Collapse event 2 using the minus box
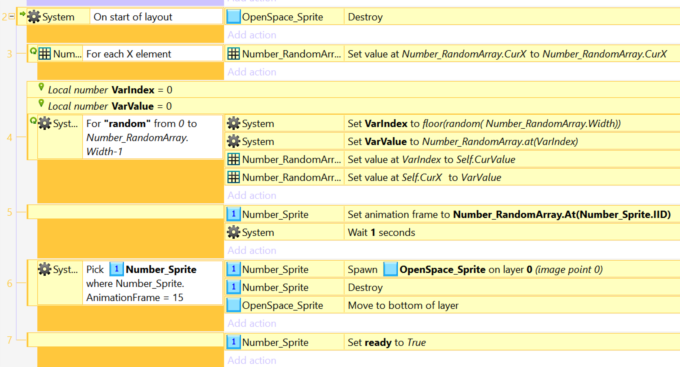The height and width of the screenshot is (367, 680). tap(12, 17)
